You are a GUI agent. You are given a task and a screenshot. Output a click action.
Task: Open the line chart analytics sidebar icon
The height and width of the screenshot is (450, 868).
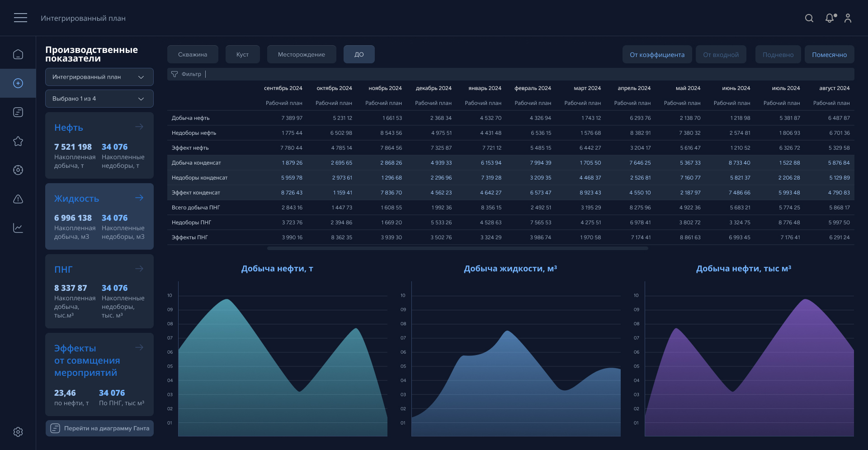(18, 228)
